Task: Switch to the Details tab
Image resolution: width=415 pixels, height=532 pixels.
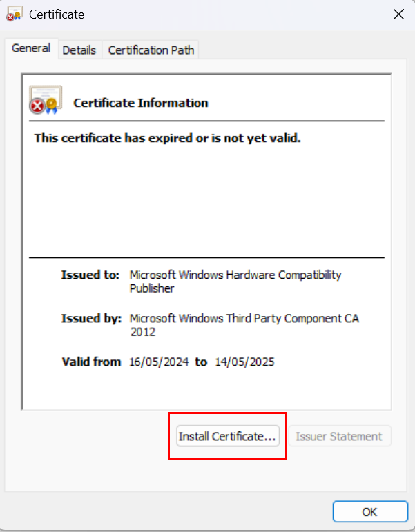Action: [79, 50]
